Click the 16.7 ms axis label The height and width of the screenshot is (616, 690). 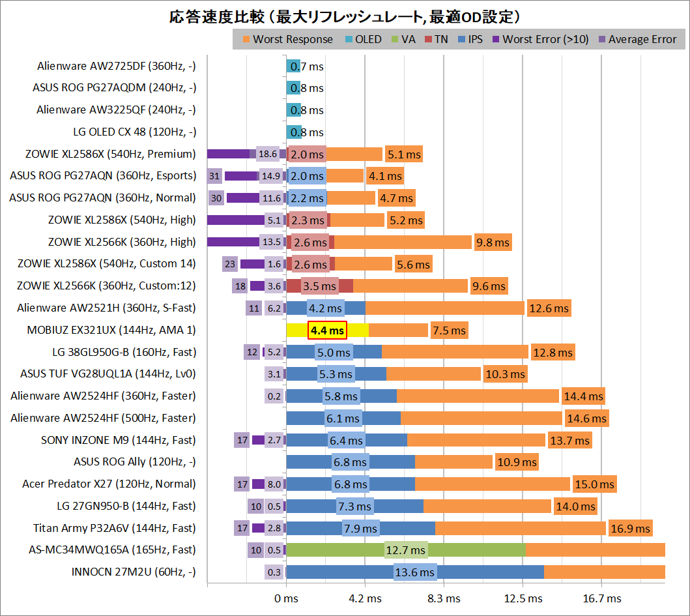602,598
